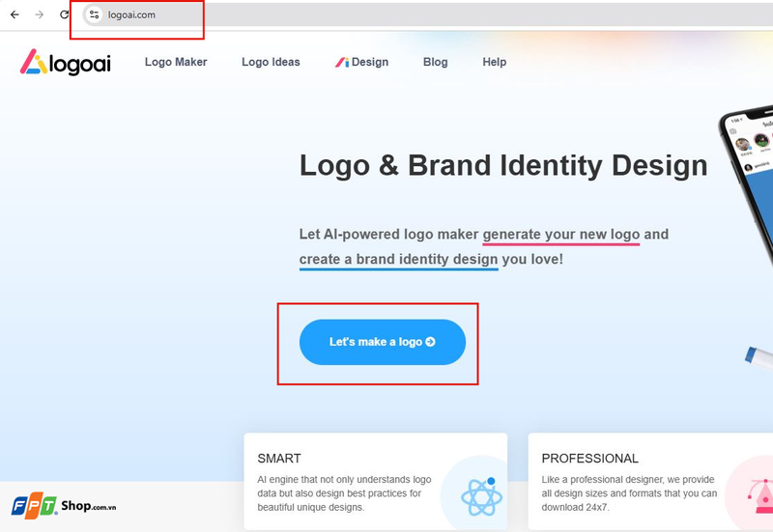Click the browser forward arrow

tap(40, 14)
